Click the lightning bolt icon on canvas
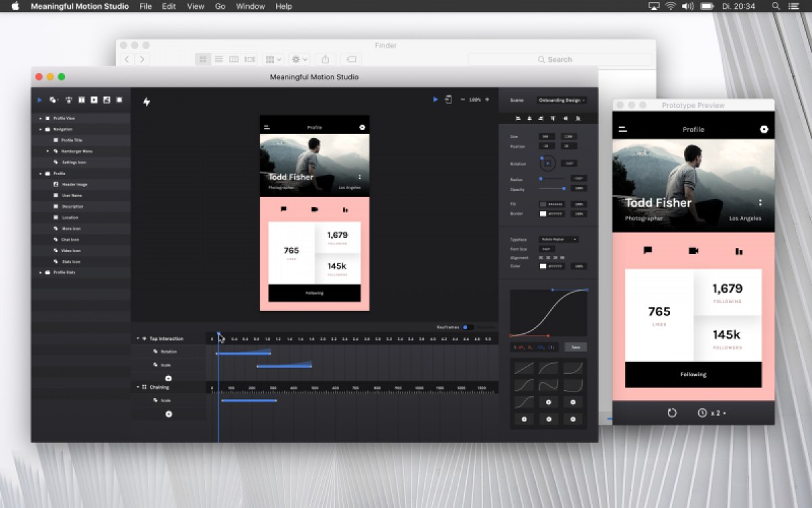Viewport: 812px width, 508px height. [146, 102]
